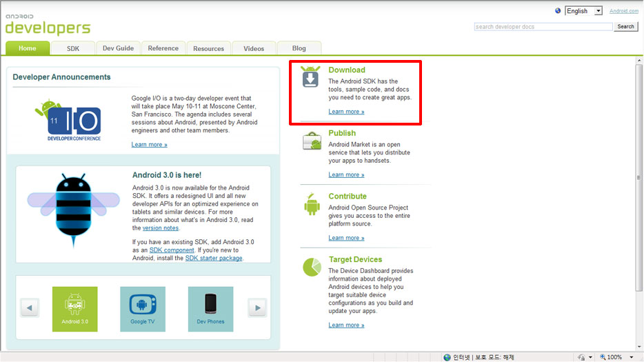
Task: Open Learn more under Target Devices
Action: [346, 325]
